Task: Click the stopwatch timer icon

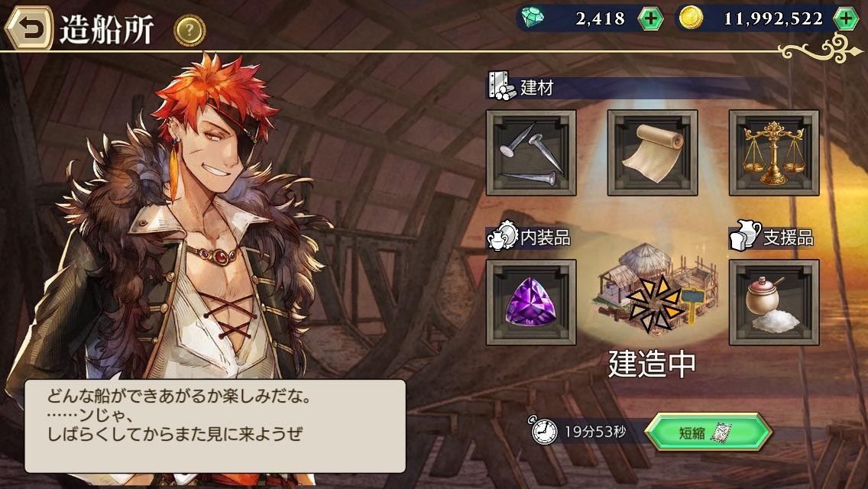Action: 543,431
